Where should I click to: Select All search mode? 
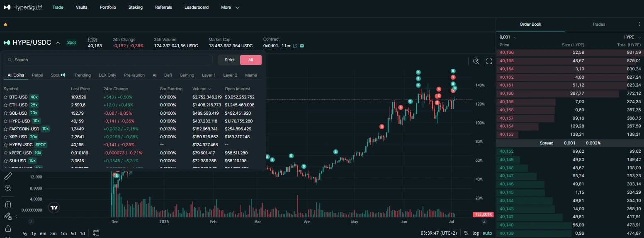click(x=250, y=60)
